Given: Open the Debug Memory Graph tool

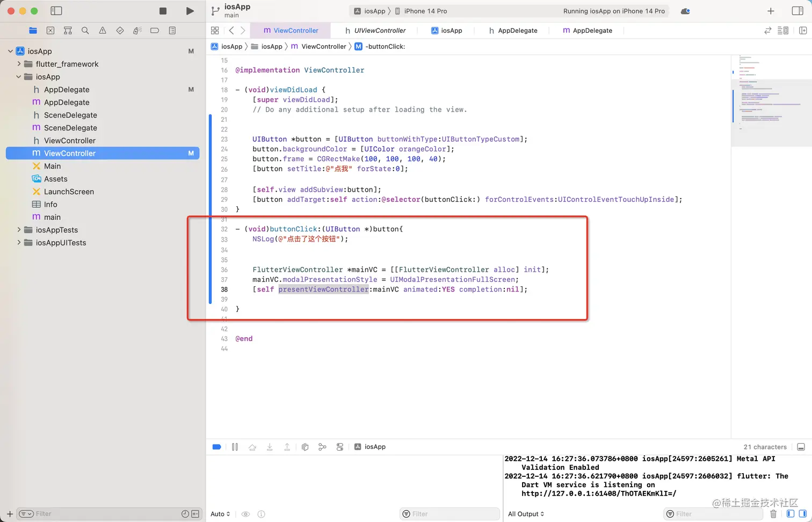Looking at the screenshot, I should pos(322,447).
